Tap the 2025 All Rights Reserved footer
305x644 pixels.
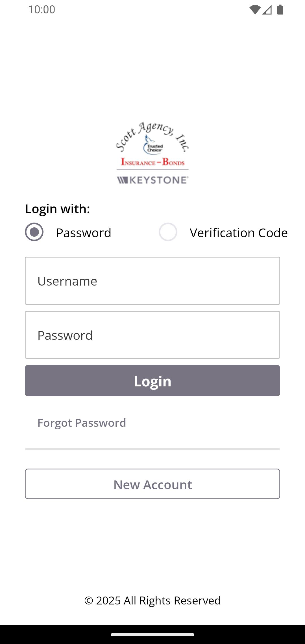[152, 601]
